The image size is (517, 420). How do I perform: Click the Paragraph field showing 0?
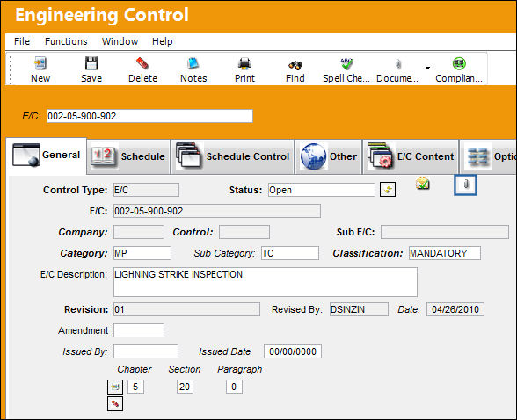coord(234,387)
